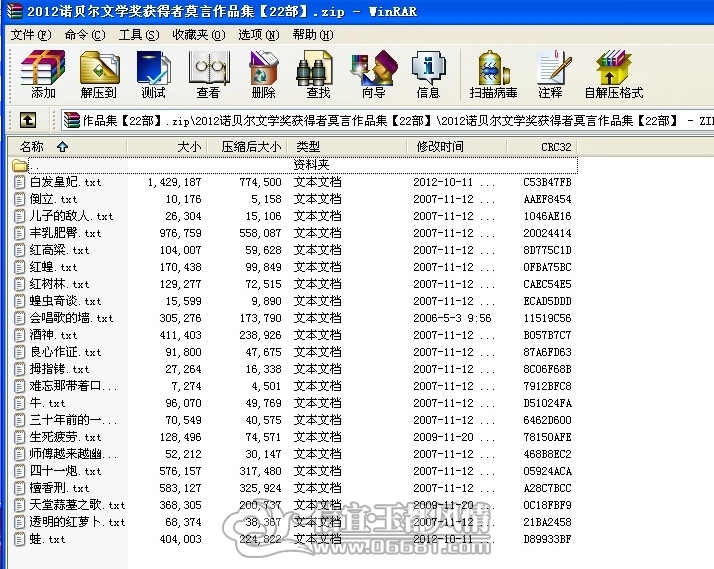
Task: Click the file icon of 蛙.txt
Action: (x=19, y=539)
